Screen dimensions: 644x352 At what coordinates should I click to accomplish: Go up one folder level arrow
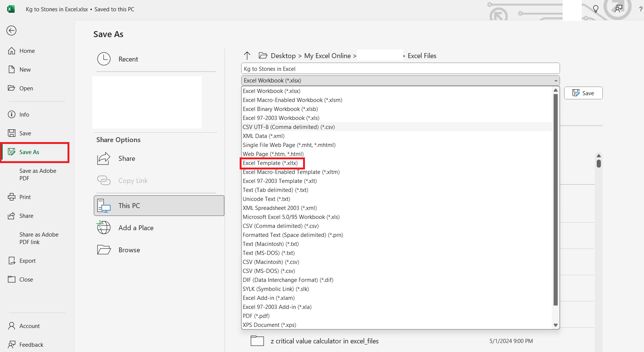247,55
